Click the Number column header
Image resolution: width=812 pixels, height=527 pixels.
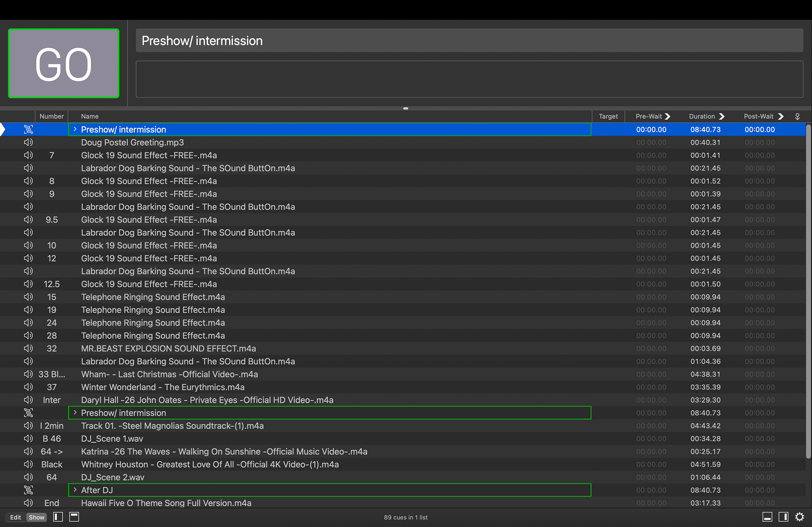(x=52, y=116)
